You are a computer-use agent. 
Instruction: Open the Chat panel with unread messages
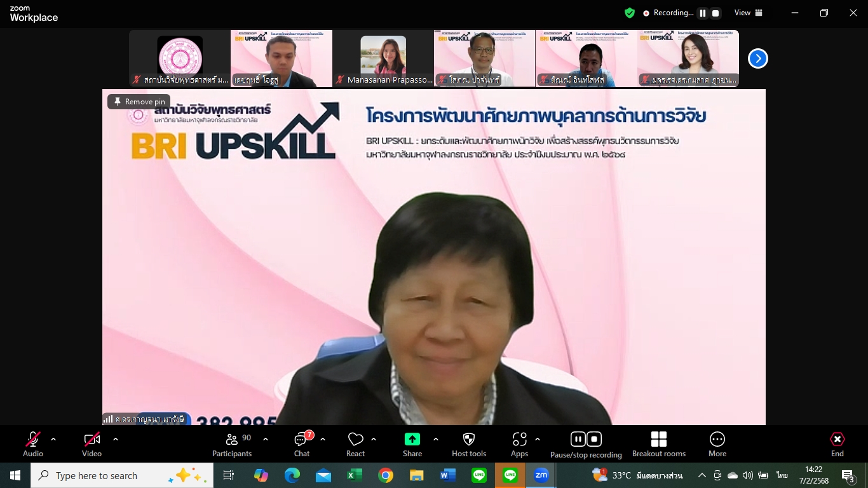click(302, 444)
